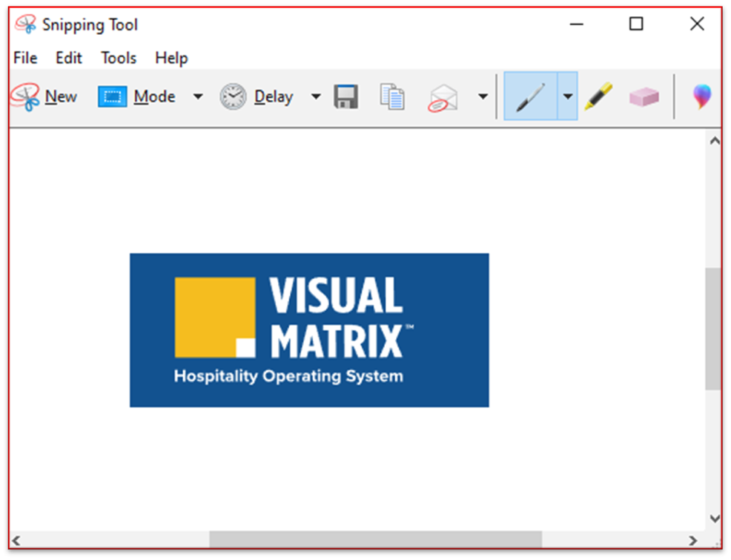
Task: Open the Edit menu
Action: [69, 58]
